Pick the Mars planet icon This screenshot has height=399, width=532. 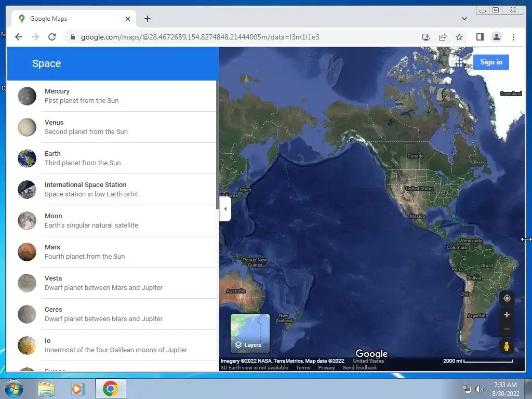(x=27, y=252)
